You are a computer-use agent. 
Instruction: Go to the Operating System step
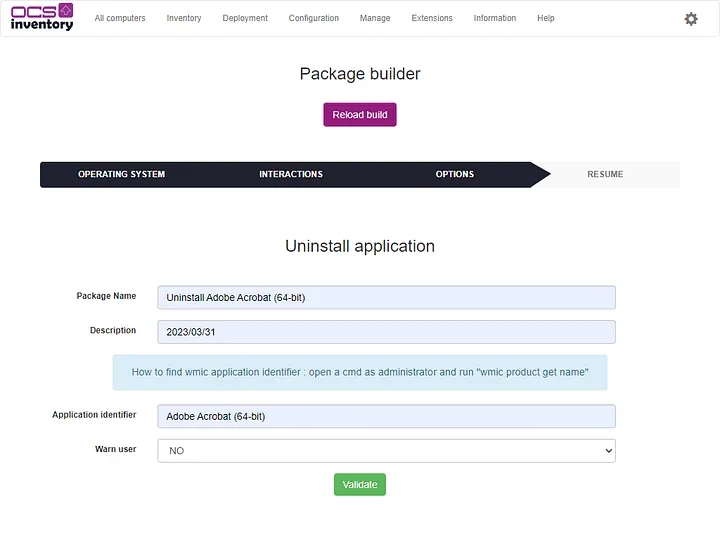[122, 174]
